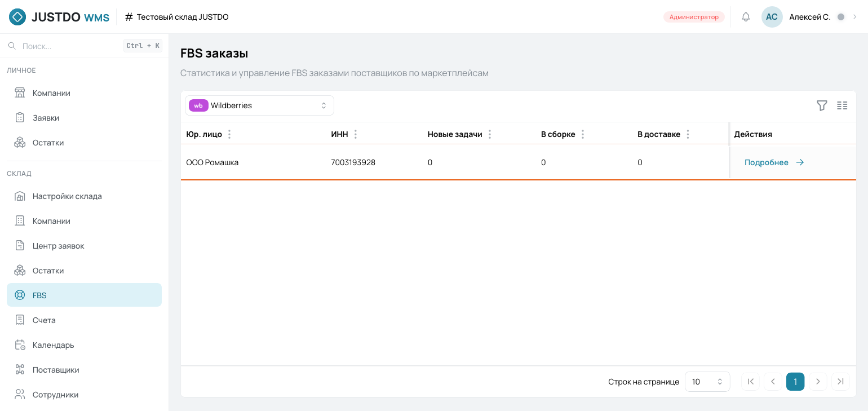Go to the next page arrow
Viewport: 868px width, 411px height.
click(818, 382)
